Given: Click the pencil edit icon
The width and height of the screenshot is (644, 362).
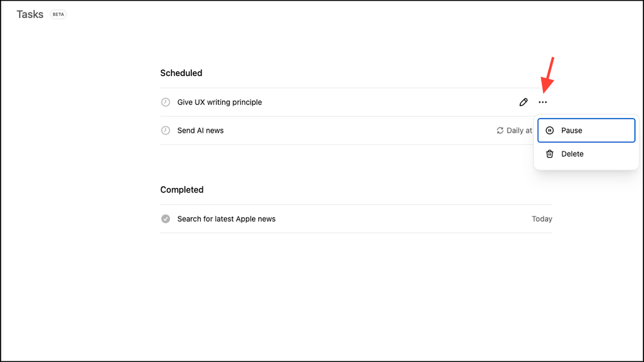Looking at the screenshot, I should coord(524,102).
